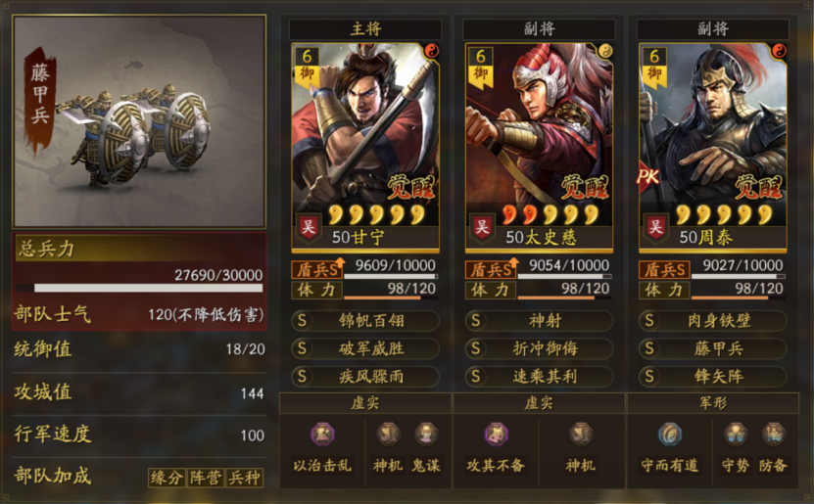Select the 锦帆百翎 skill
The height and width of the screenshot is (504, 814).
(365, 321)
